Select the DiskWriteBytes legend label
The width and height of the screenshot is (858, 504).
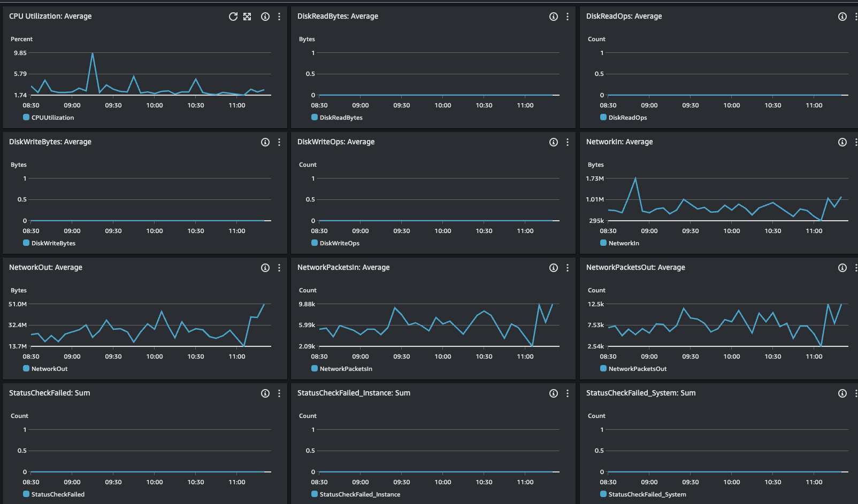[53, 243]
